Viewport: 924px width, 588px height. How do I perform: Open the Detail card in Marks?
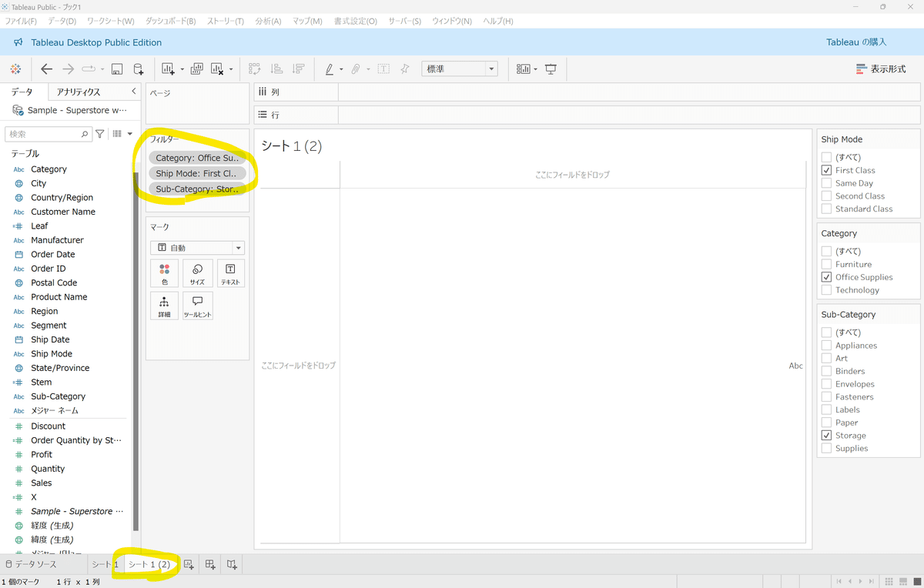click(165, 306)
